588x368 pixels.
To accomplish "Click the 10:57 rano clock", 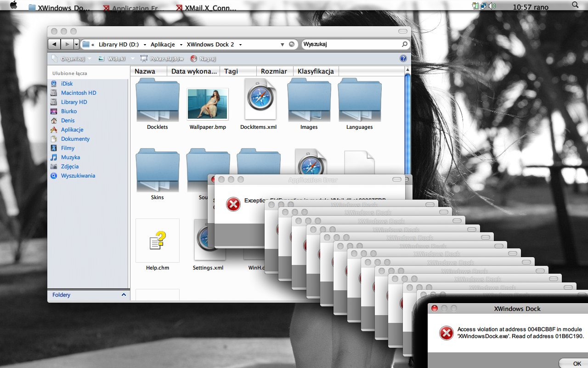I will (531, 7).
